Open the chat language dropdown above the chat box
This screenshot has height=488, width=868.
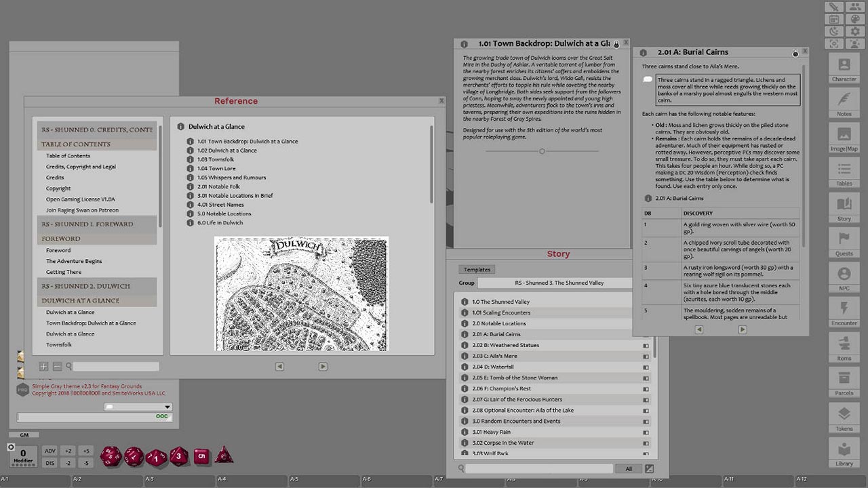(x=138, y=407)
